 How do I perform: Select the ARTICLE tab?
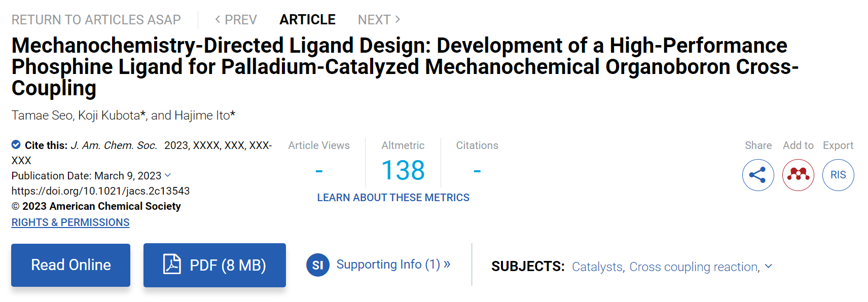(308, 19)
